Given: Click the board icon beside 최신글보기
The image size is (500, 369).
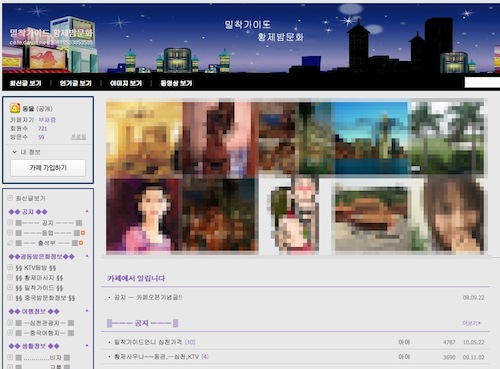Looking at the screenshot, I should coord(10,198).
